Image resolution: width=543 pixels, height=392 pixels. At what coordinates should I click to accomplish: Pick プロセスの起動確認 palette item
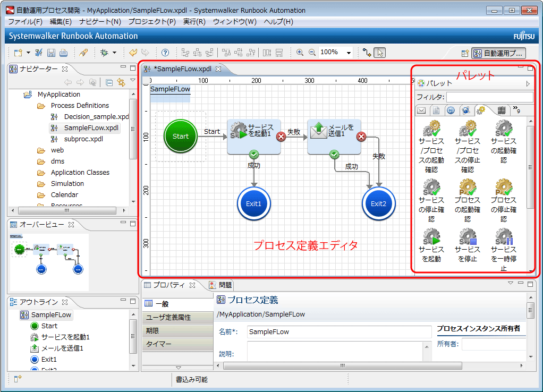click(468, 200)
